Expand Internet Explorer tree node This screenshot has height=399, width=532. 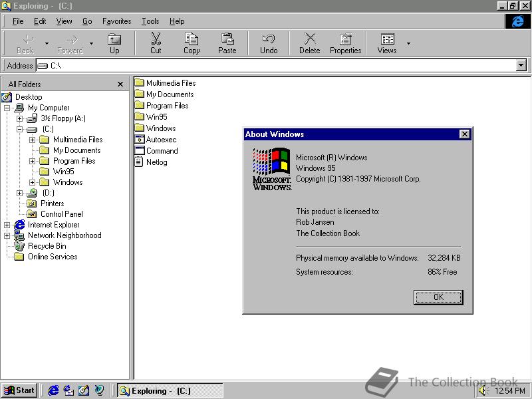click(7, 225)
